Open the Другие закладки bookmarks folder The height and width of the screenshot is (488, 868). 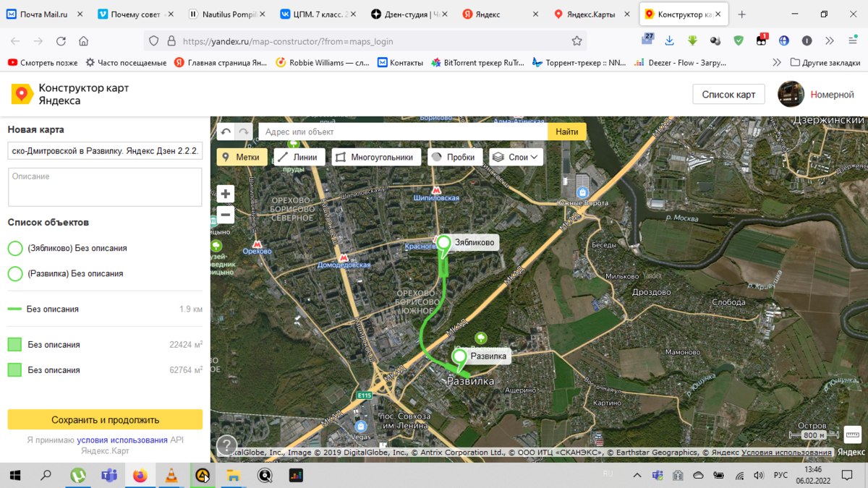coord(825,63)
